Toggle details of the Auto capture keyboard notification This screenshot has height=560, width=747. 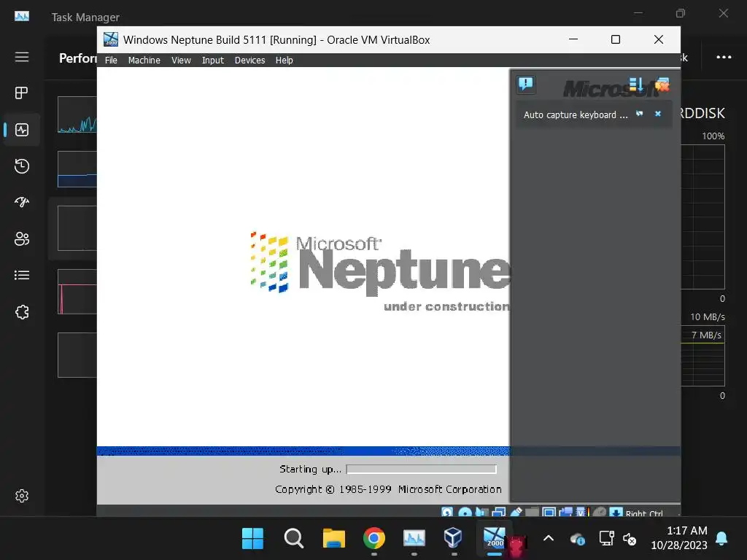point(639,114)
